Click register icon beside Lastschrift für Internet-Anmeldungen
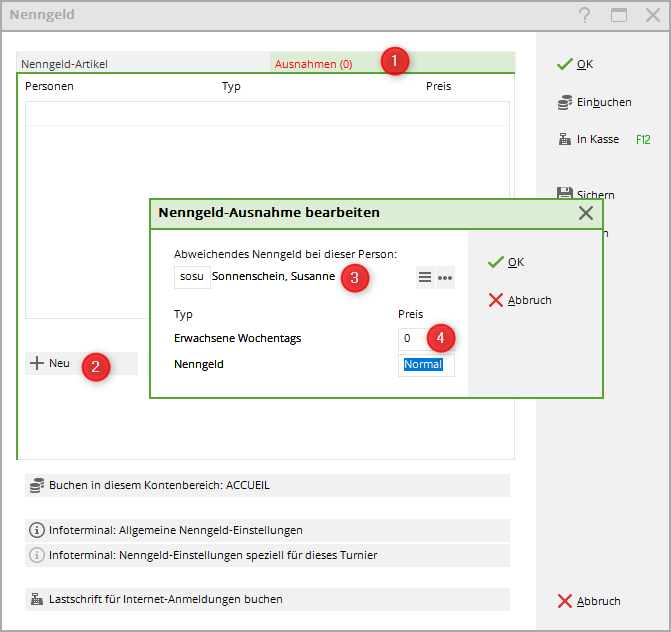Viewport: 671px width, 632px height. pos(37,599)
